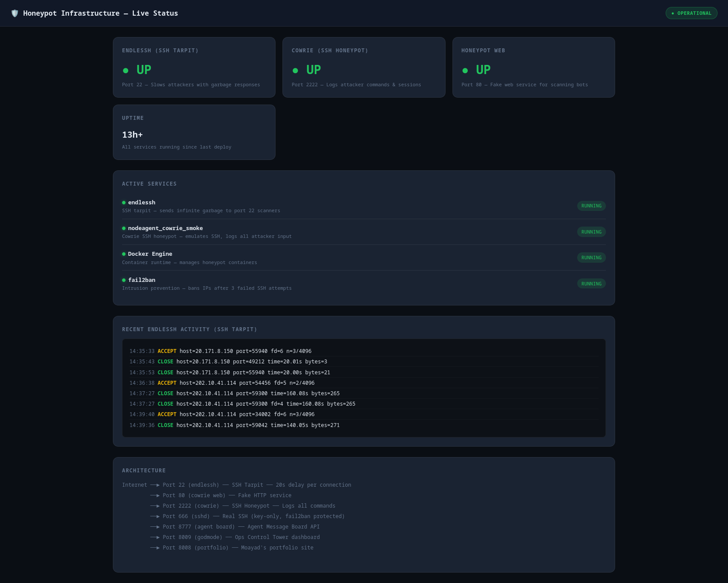Click All services running since last deploy text
Screen dimensions: 728x583
177,147
